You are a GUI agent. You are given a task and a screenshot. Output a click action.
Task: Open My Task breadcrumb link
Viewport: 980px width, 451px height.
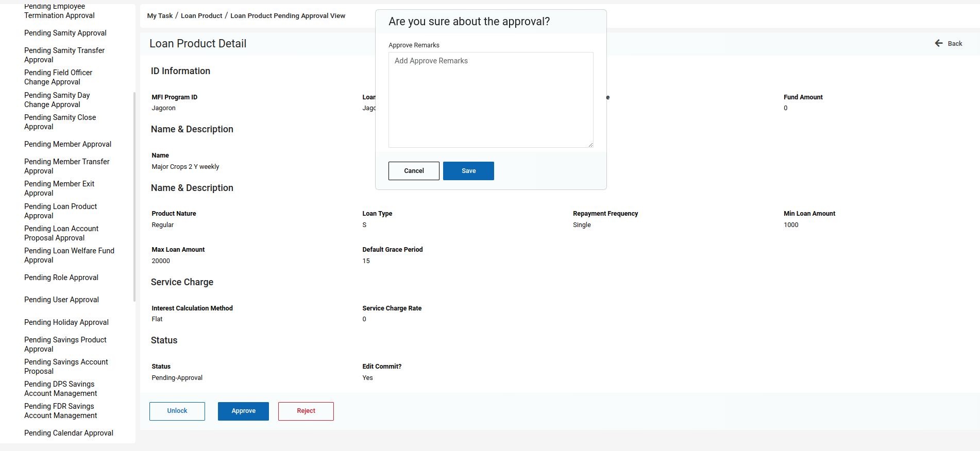click(x=160, y=16)
